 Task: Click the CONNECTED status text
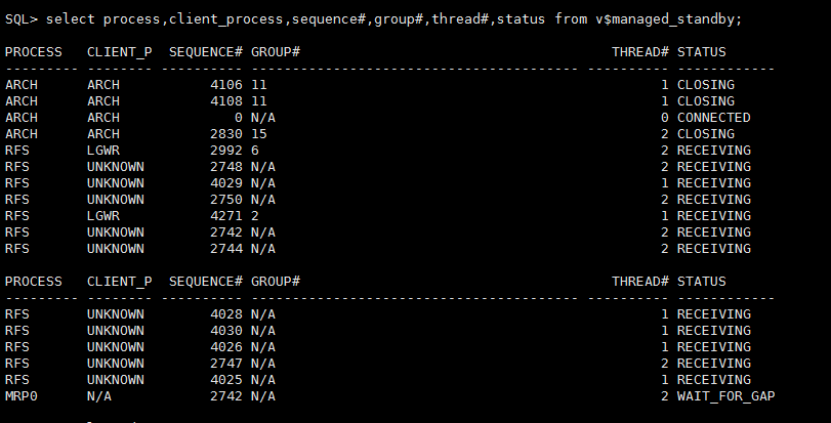713,118
